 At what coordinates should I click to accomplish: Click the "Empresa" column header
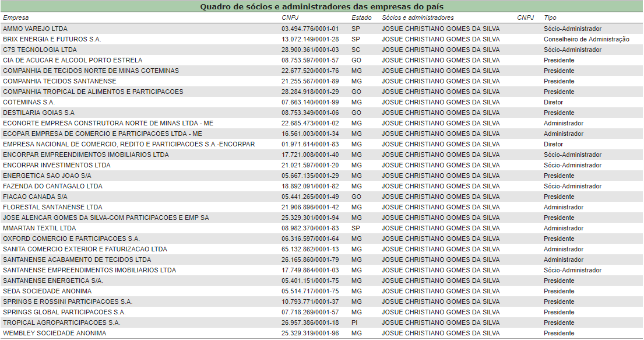click(x=16, y=18)
